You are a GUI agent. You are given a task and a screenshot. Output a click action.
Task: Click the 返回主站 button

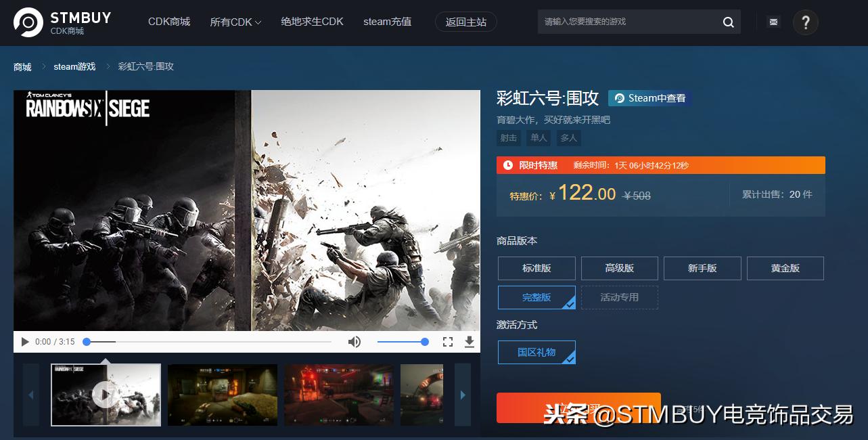click(465, 21)
